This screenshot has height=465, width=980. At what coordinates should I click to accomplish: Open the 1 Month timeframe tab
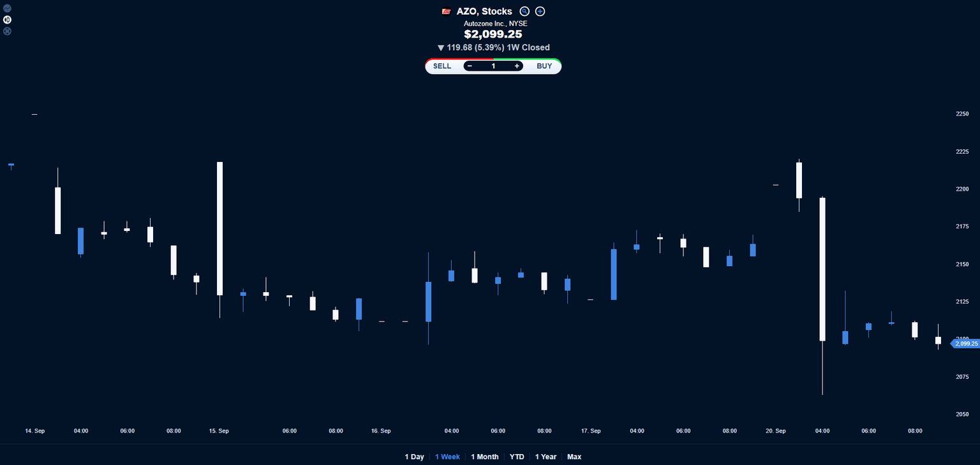[484, 457]
